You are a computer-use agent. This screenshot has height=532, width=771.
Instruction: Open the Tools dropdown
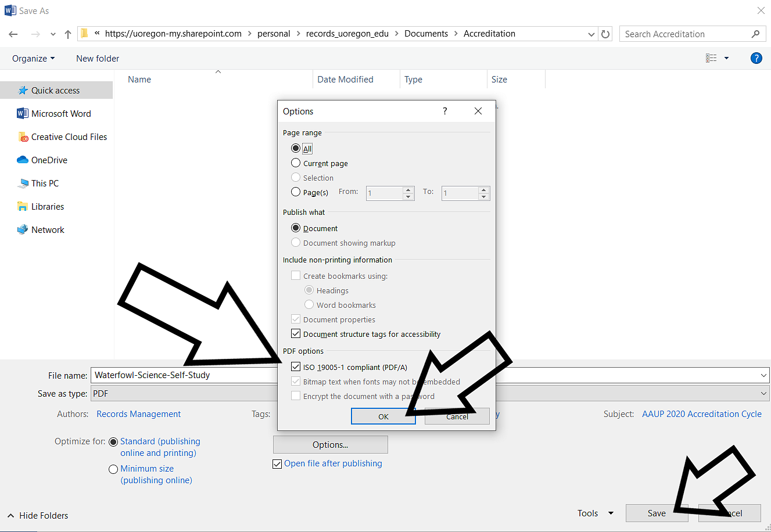pos(596,513)
